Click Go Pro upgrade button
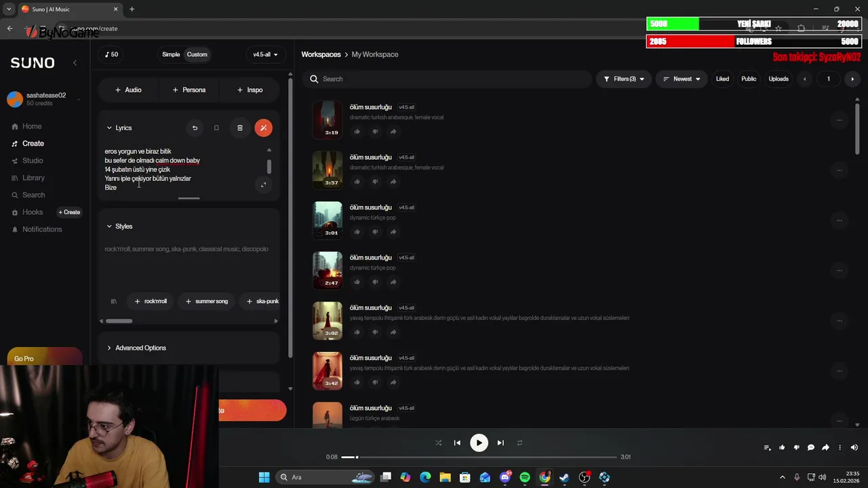 coord(45,358)
